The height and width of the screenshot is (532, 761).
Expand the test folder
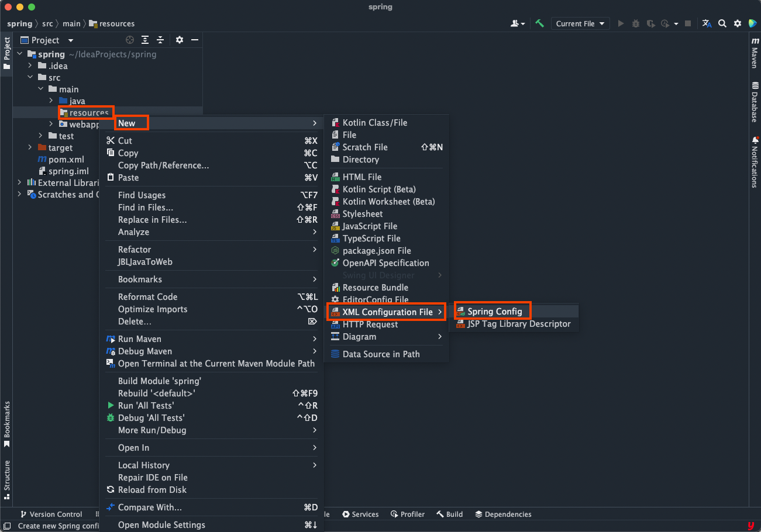click(40, 136)
